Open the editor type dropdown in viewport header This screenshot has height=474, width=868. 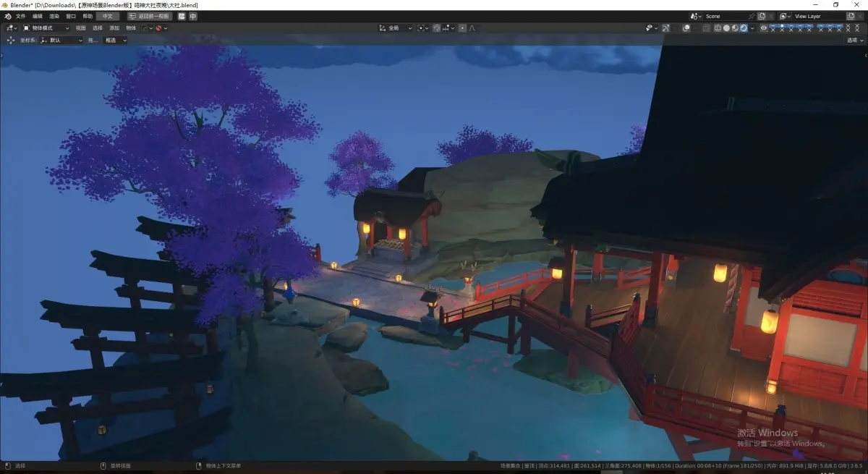[x=11, y=28]
